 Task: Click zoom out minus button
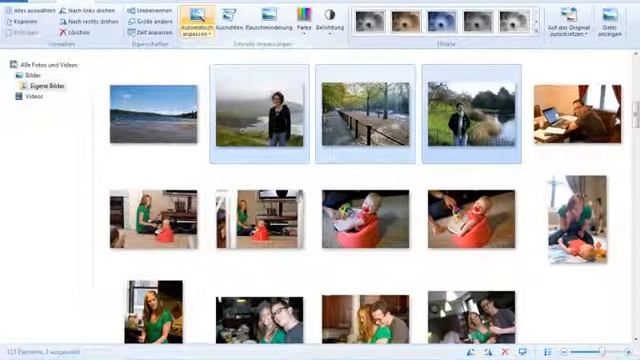[564, 352]
